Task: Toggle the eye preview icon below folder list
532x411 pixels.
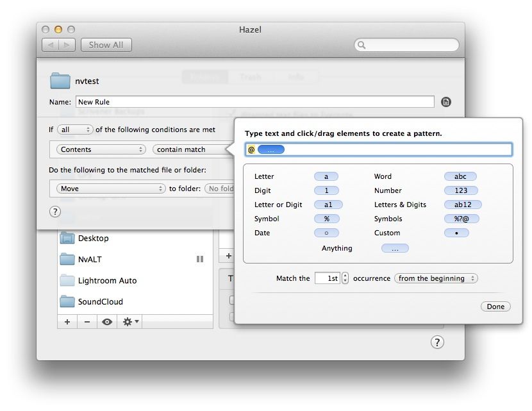Action: pos(107,322)
